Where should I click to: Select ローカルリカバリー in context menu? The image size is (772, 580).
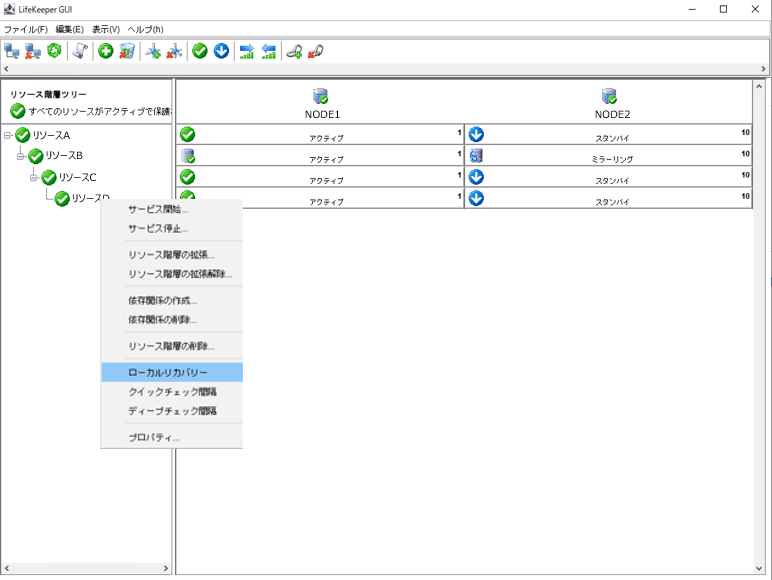172,372
